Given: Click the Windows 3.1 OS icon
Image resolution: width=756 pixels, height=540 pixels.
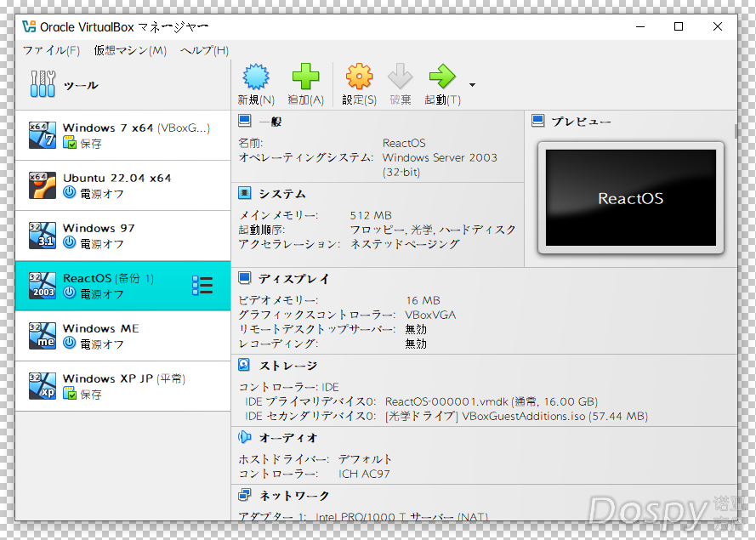Looking at the screenshot, I should point(43,236).
